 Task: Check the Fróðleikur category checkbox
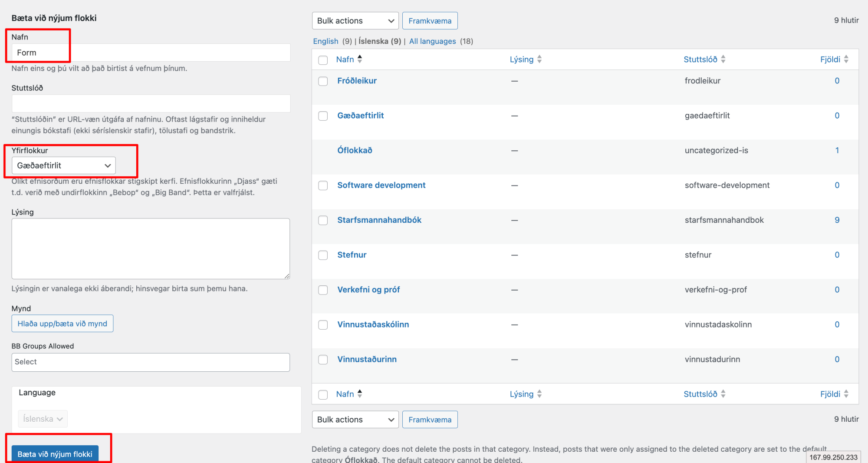[x=323, y=81]
